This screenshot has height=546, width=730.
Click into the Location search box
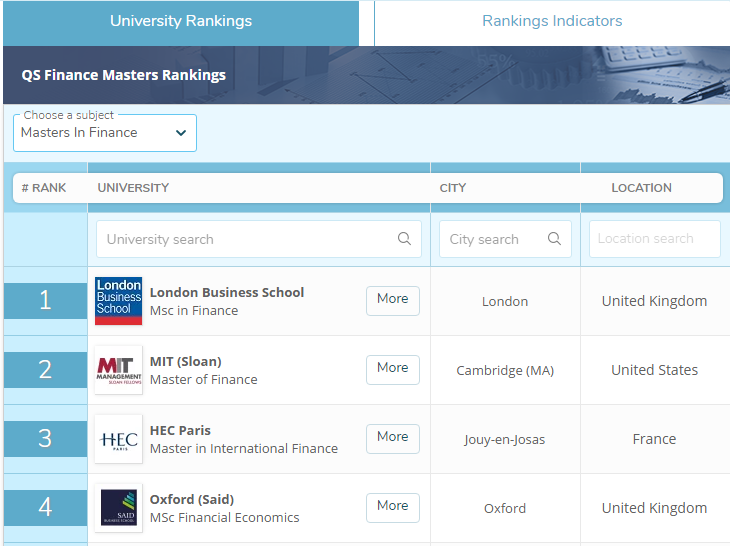(654, 239)
